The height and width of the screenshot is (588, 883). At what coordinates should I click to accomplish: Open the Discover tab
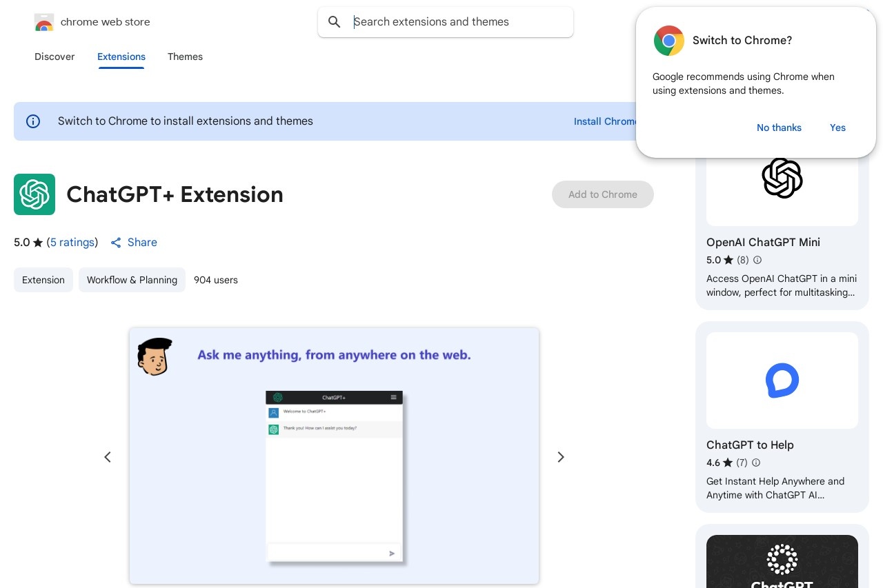[54, 57]
